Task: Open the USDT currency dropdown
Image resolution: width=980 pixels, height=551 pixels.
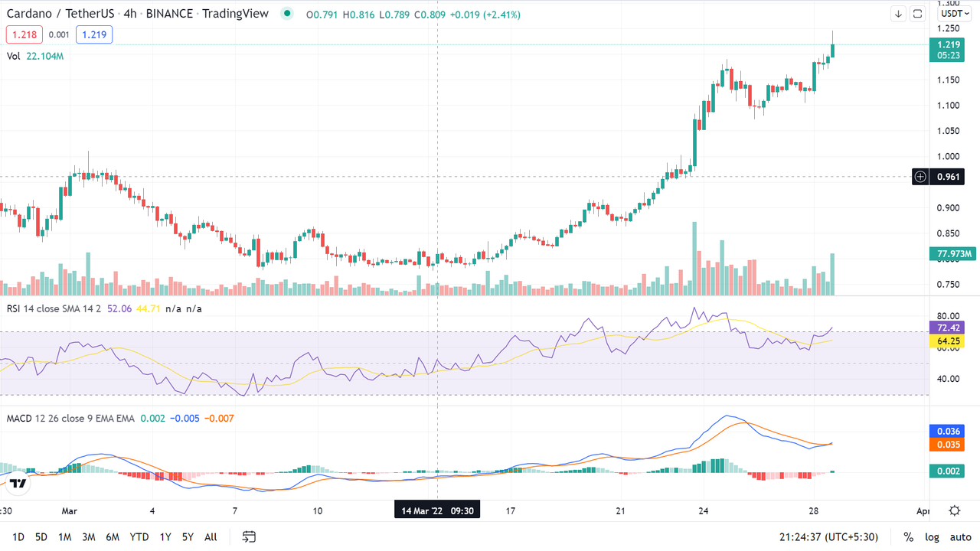Action: (955, 14)
